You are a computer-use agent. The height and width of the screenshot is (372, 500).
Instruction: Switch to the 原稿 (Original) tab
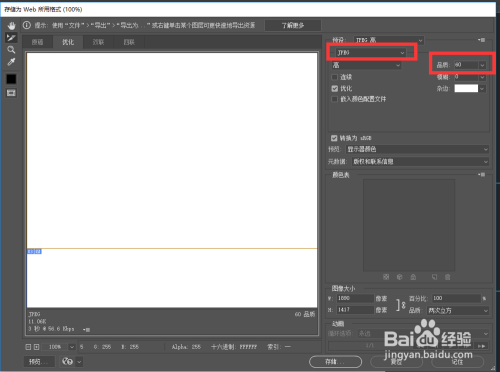(x=37, y=42)
